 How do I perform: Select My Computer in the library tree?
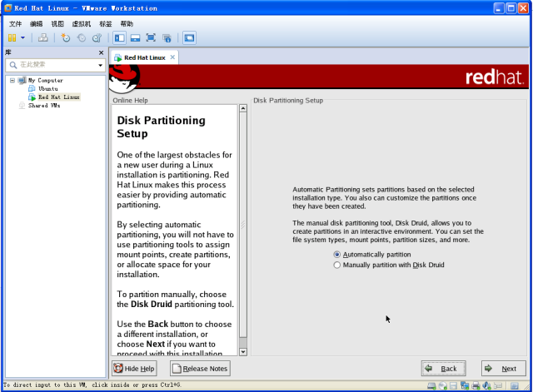(x=46, y=81)
